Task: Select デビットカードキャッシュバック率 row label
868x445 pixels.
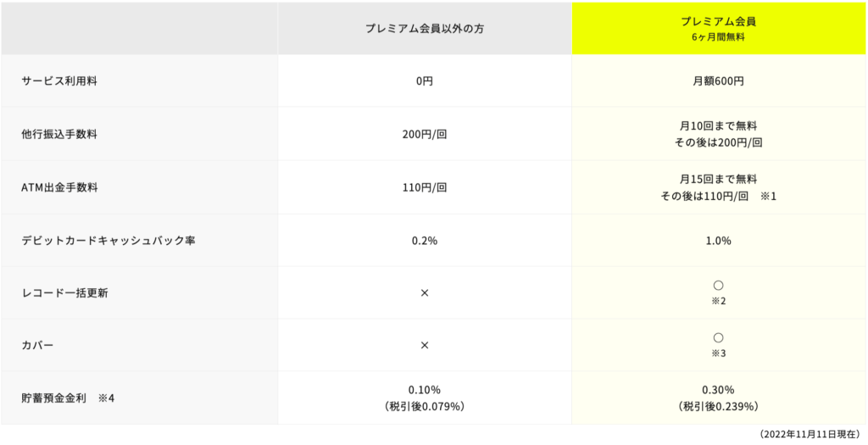Action: (x=108, y=241)
